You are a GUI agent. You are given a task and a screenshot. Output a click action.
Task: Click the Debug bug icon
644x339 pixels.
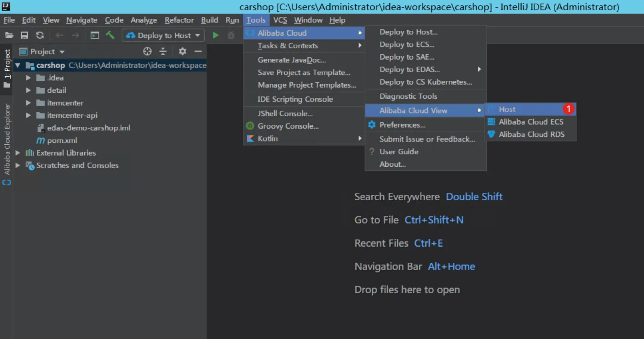coord(231,35)
